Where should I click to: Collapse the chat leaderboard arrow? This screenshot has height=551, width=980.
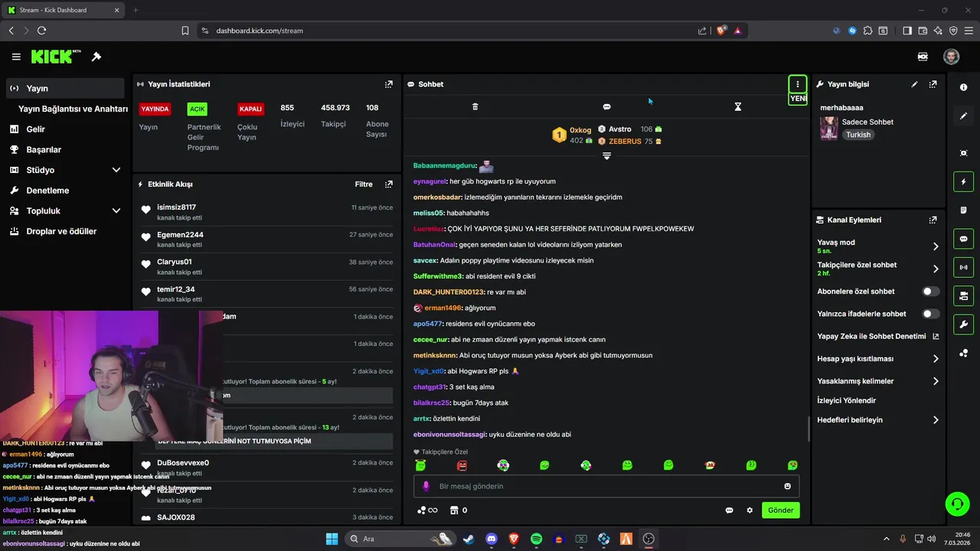coord(606,156)
